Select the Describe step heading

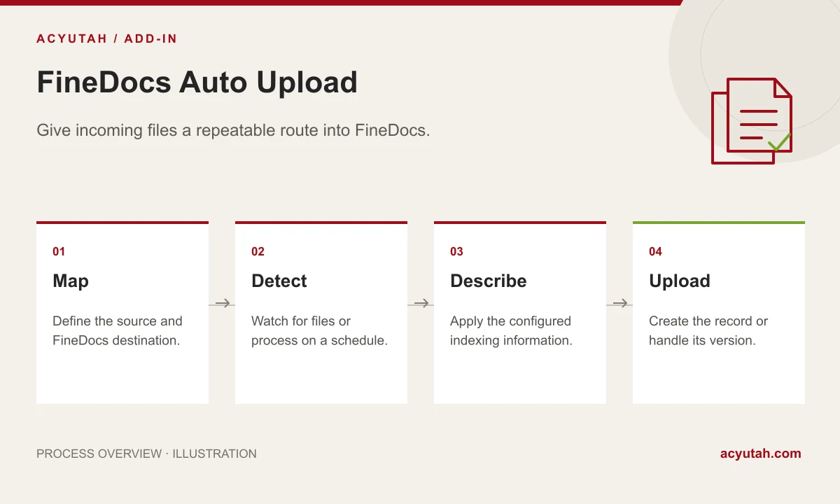pos(489,281)
